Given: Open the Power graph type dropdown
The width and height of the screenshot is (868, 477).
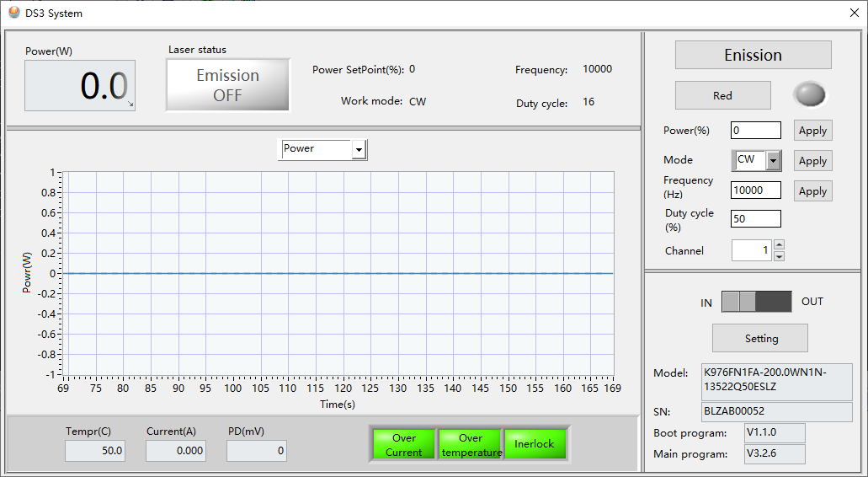Looking at the screenshot, I should point(359,150).
